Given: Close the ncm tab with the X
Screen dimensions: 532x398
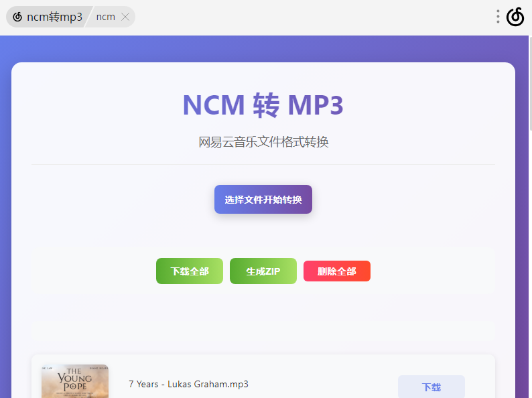Looking at the screenshot, I should [x=125, y=17].
